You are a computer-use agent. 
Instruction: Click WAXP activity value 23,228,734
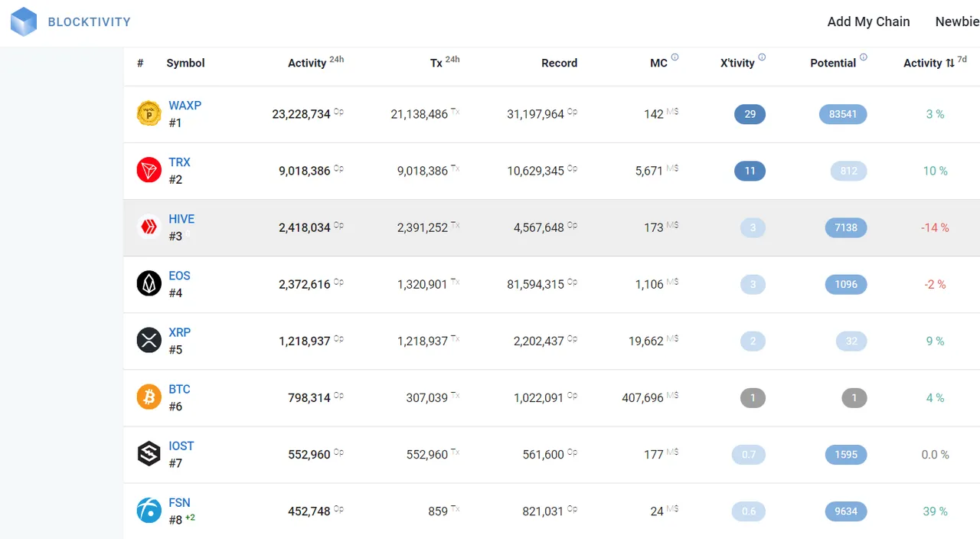[x=302, y=114]
